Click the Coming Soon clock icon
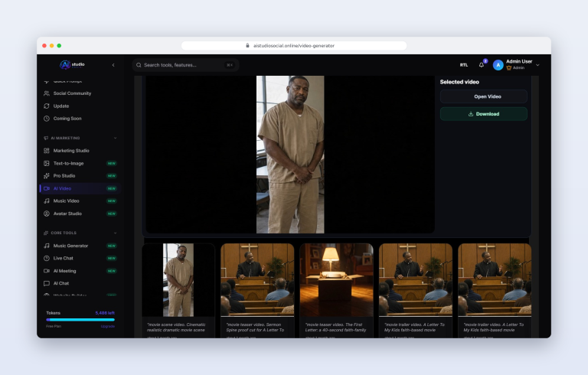 (47, 119)
